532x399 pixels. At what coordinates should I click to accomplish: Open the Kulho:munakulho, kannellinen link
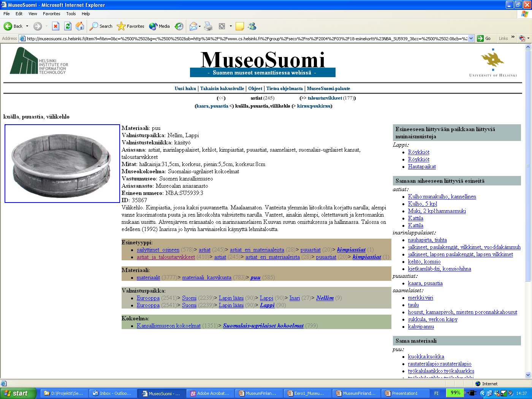tap(442, 196)
